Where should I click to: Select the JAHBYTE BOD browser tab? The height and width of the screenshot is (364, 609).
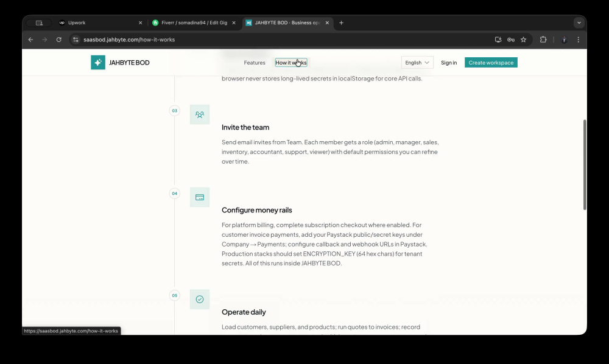[288, 23]
